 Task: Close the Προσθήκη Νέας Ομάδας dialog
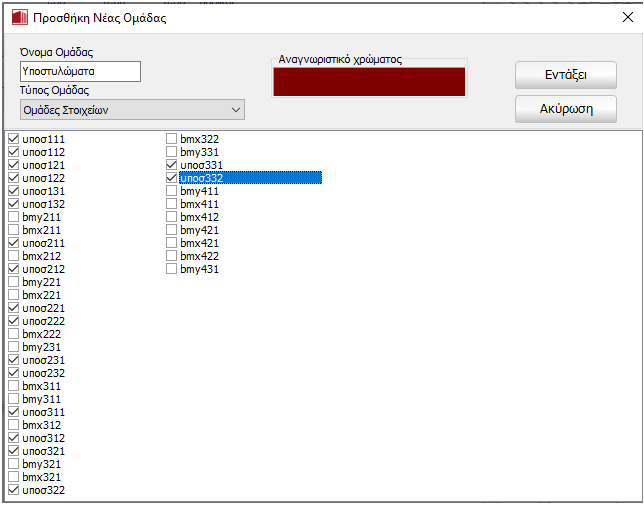tap(627, 17)
